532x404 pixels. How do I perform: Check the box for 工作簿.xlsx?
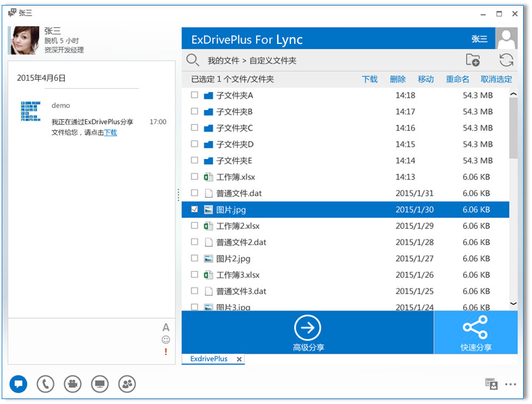(194, 177)
